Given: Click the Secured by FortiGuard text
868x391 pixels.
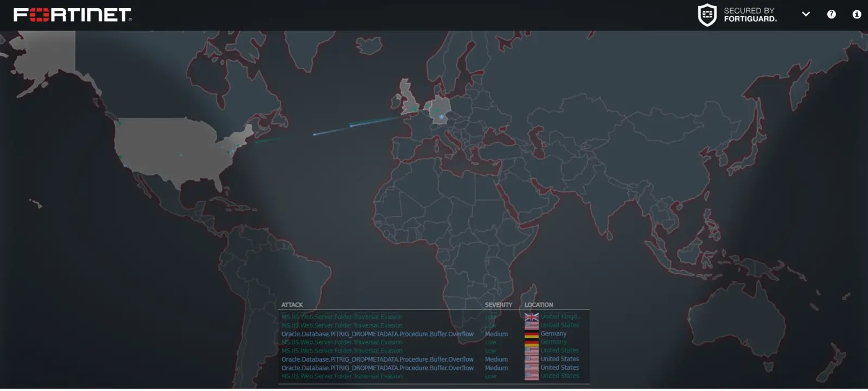Looking at the screenshot, I should [x=750, y=15].
